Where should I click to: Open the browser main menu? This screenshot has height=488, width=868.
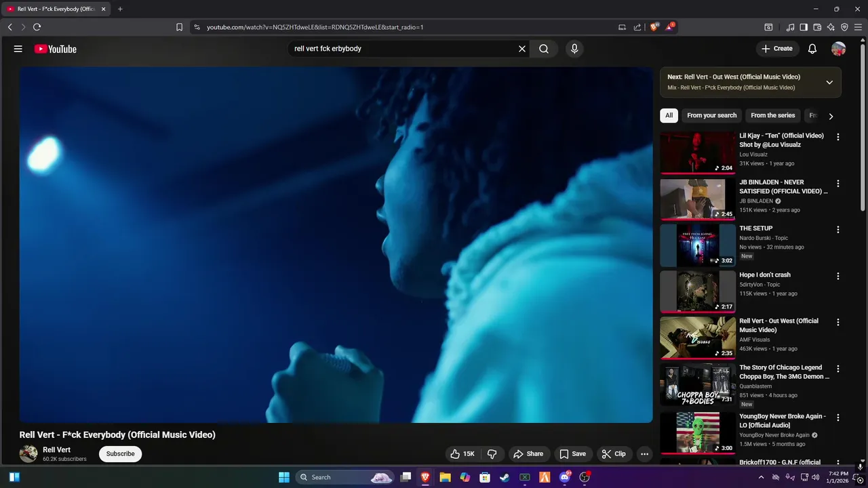coord(858,27)
